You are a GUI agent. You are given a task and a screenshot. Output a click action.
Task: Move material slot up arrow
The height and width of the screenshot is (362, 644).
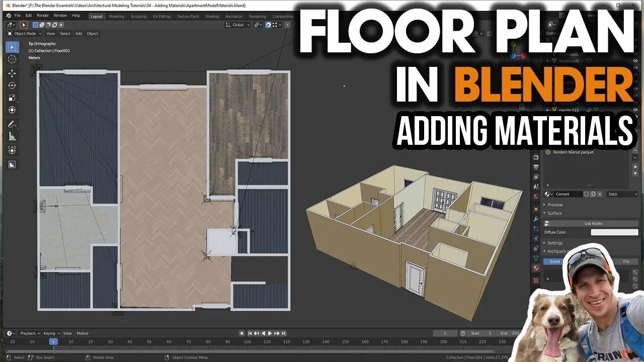(x=635, y=166)
